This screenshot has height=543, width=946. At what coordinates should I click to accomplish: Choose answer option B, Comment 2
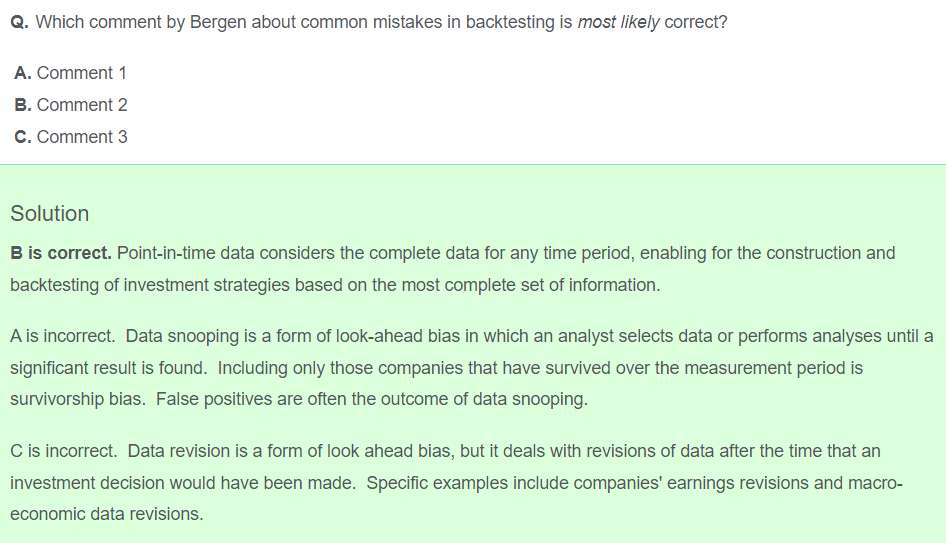[x=71, y=105]
